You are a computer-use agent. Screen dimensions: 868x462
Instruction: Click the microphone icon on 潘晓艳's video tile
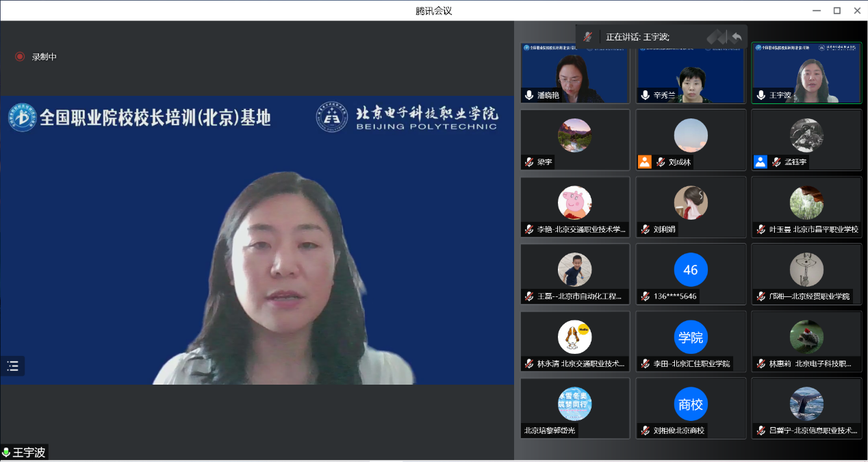[x=529, y=95]
